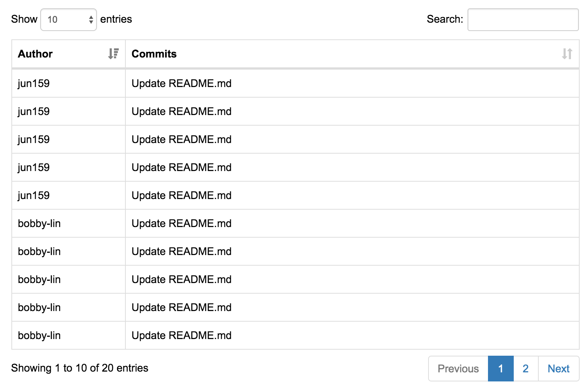Click Update README.md in the first row
588x389 pixels.
point(181,83)
